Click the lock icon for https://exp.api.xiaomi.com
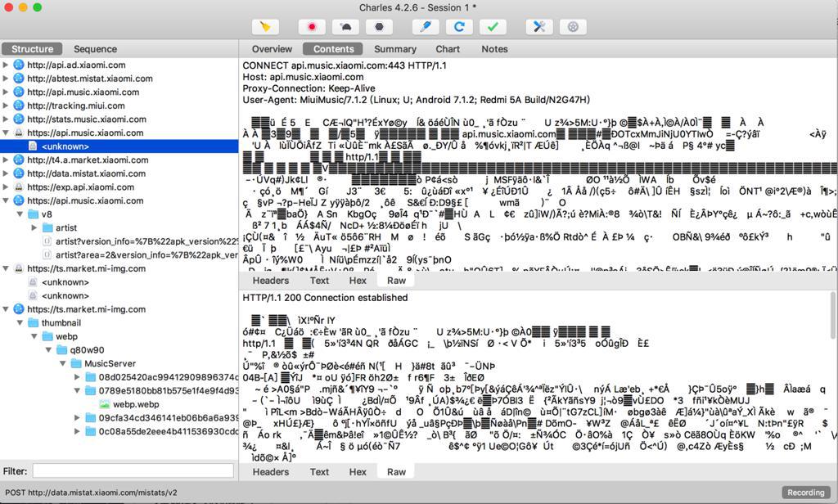 [x=19, y=187]
